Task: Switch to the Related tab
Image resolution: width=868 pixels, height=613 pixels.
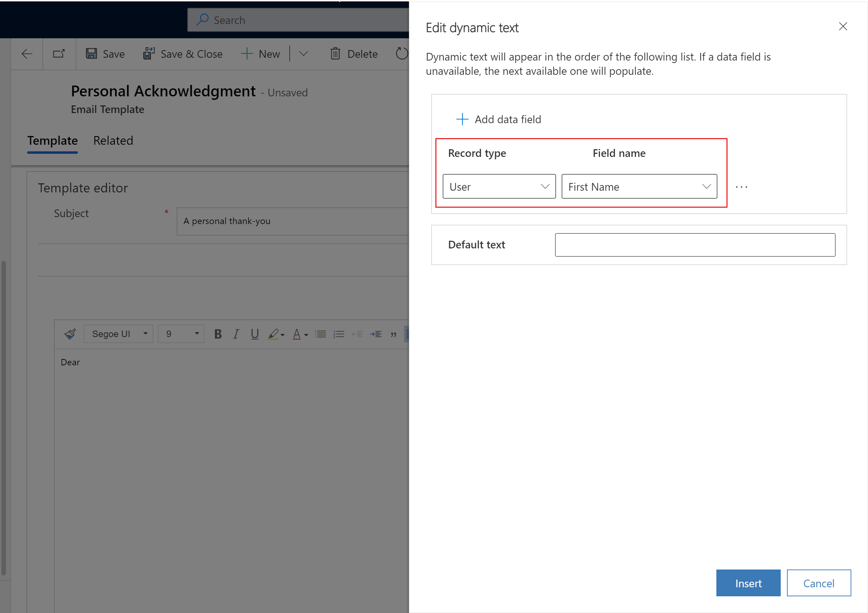Action: tap(113, 140)
